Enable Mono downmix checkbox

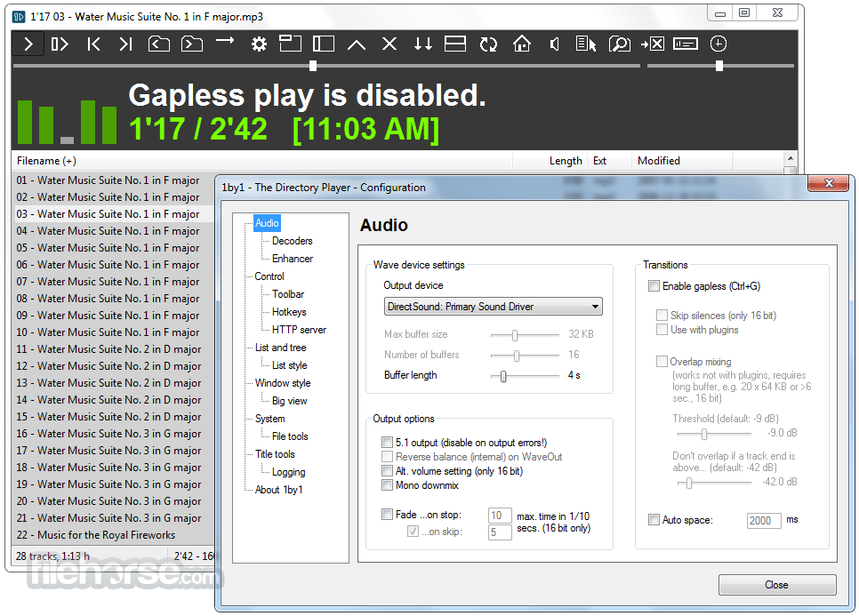[388, 485]
